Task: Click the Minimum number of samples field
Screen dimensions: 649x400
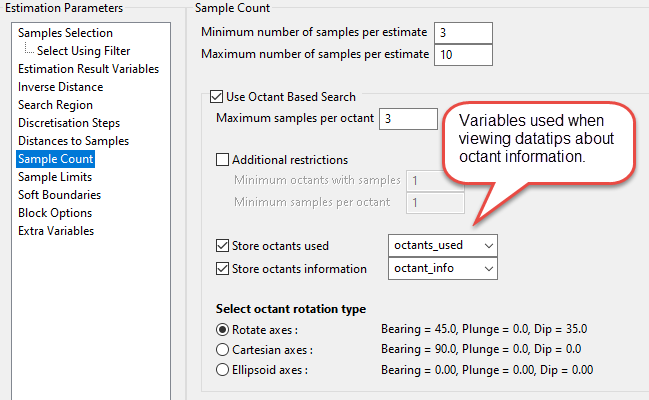Action: point(463,32)
